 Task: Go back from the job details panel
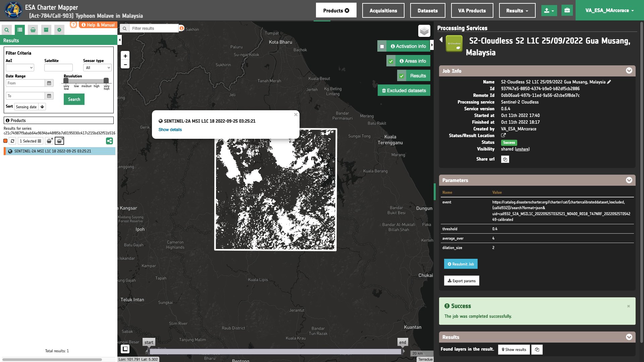441,40
